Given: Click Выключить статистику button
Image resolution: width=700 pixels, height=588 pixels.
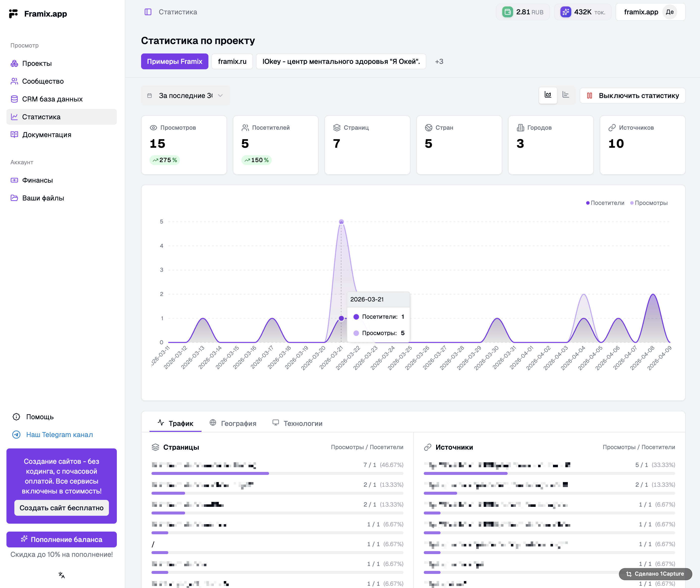Looking at the screenshot, I should [x=632, y=96].
